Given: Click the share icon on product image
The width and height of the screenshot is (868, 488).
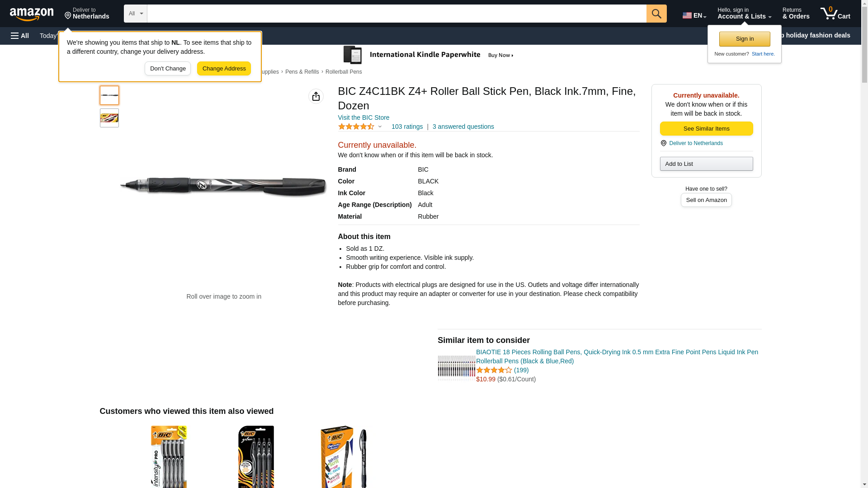Looking at the screenshot, I should point(316,96).
